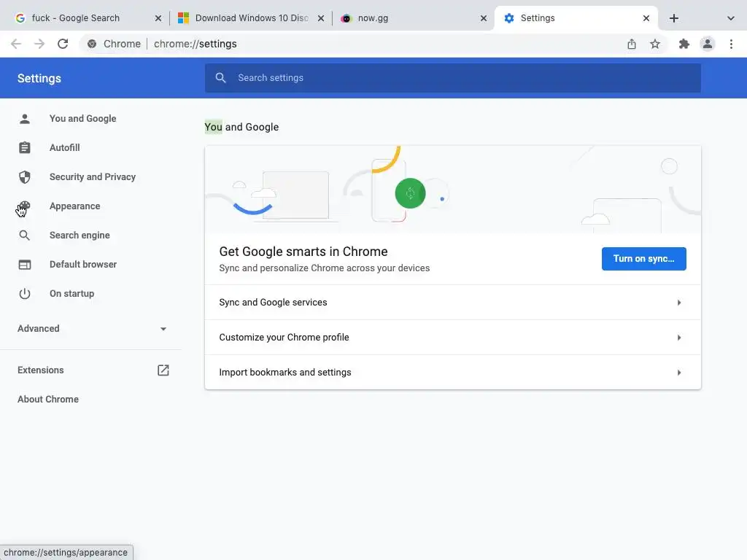Click the Appearance palette icon

coord(25,206)
